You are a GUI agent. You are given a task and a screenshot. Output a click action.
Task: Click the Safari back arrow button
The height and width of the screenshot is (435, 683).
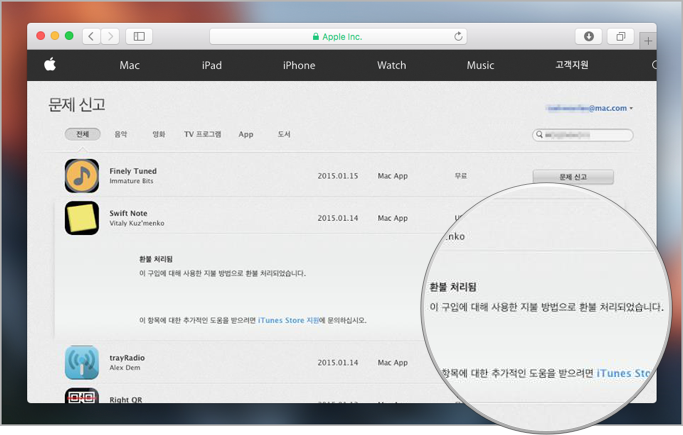pyautogui.click(x=91, y=37)
